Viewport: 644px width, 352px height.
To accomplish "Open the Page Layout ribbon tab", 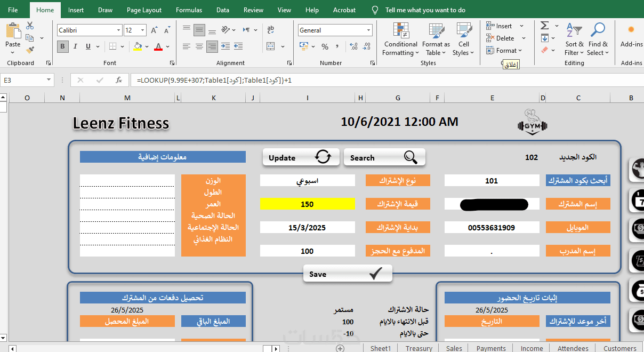I will tap(144, 10).
